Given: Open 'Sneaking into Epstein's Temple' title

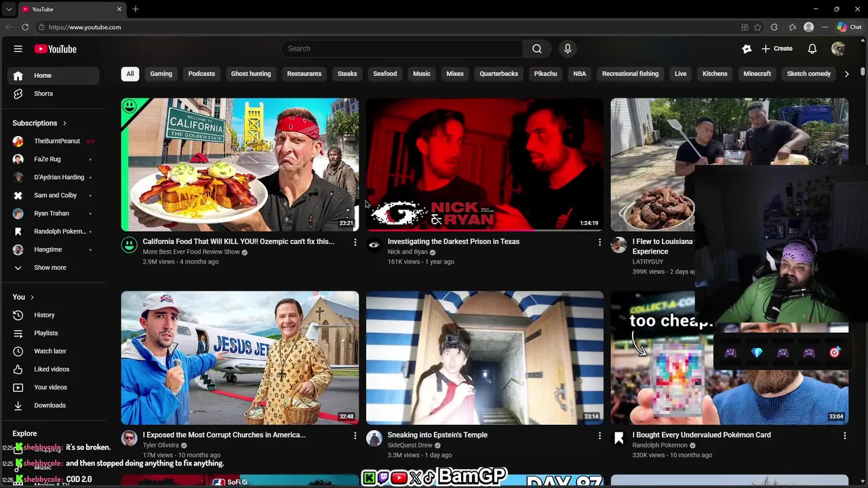Looking at the screenshot, I should [437, 435].
